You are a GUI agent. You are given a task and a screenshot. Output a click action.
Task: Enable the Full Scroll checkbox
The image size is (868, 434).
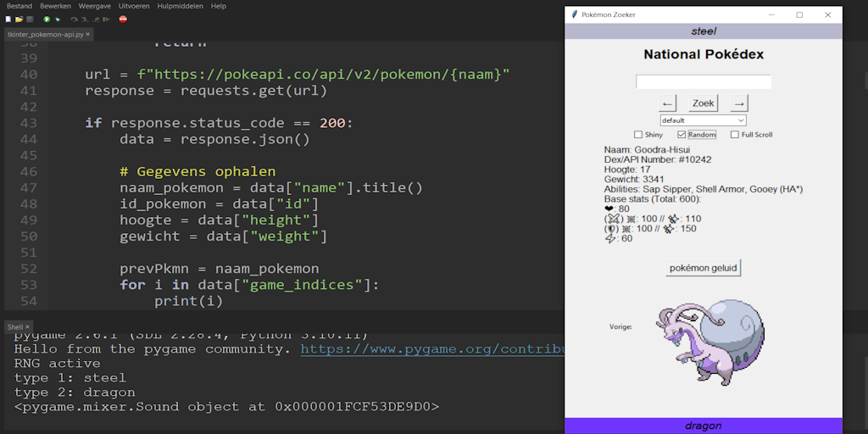tap(735, 135)
